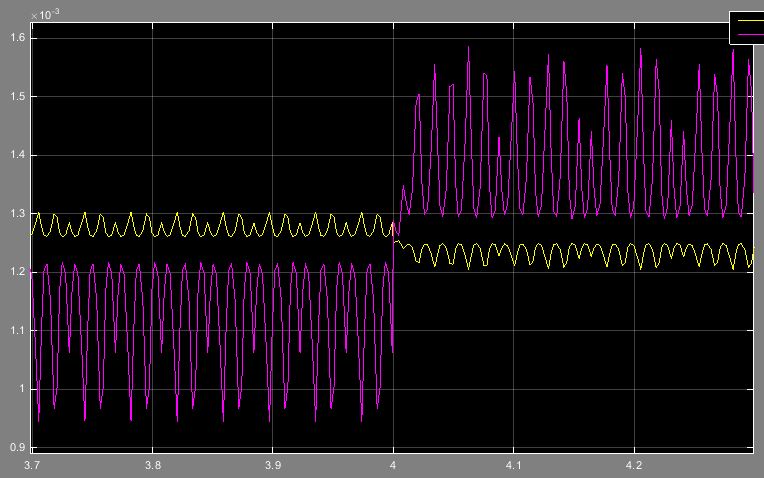Select the 3.8 x-axis time label
The image size is (764, 478).
[x=152, y=465]
